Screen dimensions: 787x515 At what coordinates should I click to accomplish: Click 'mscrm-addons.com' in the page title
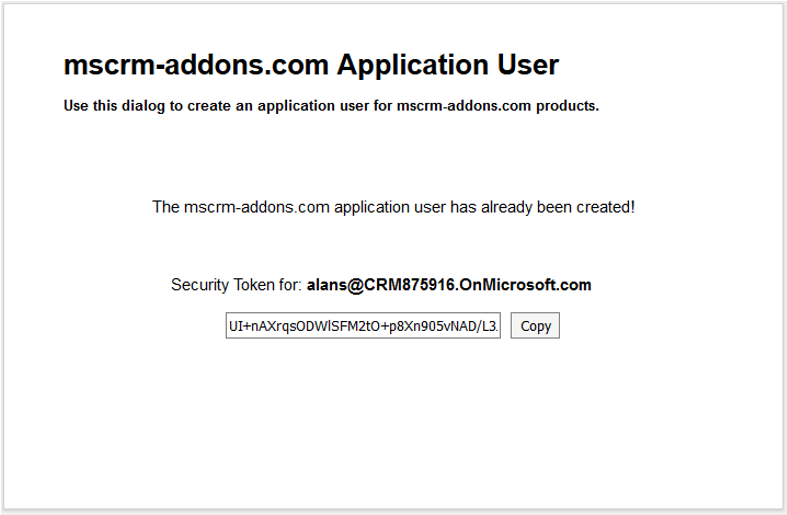(196, 65)
